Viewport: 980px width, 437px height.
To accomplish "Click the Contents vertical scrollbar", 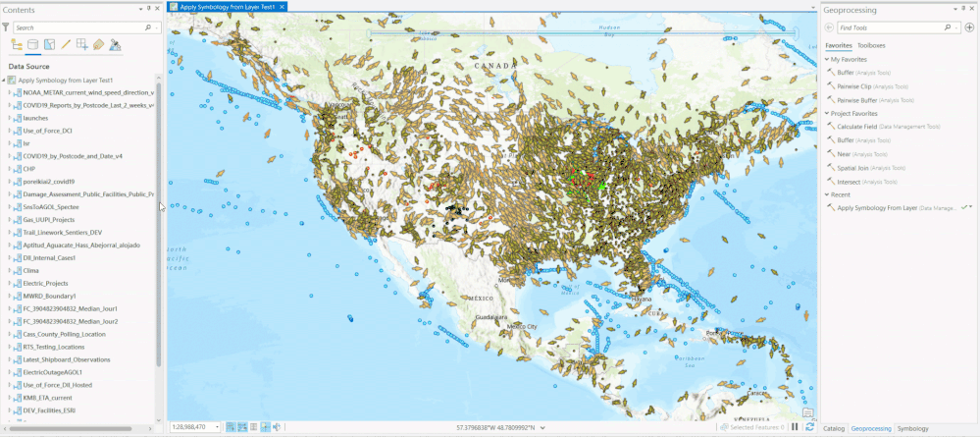I will (159, 224).
